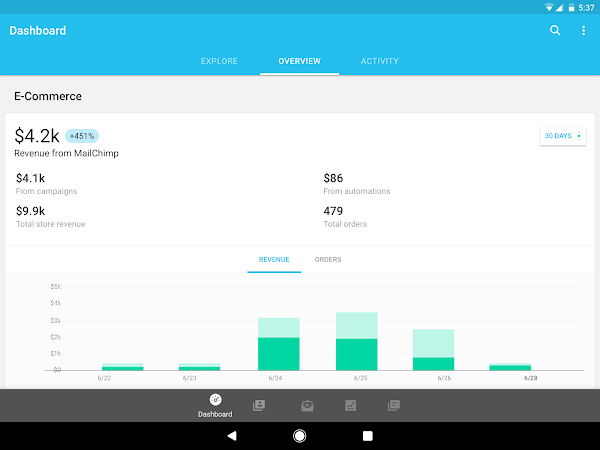Viewport: 600px width, 450px height.
Task: Select the 6/23 bar in chart
Action: click(199, 367)
